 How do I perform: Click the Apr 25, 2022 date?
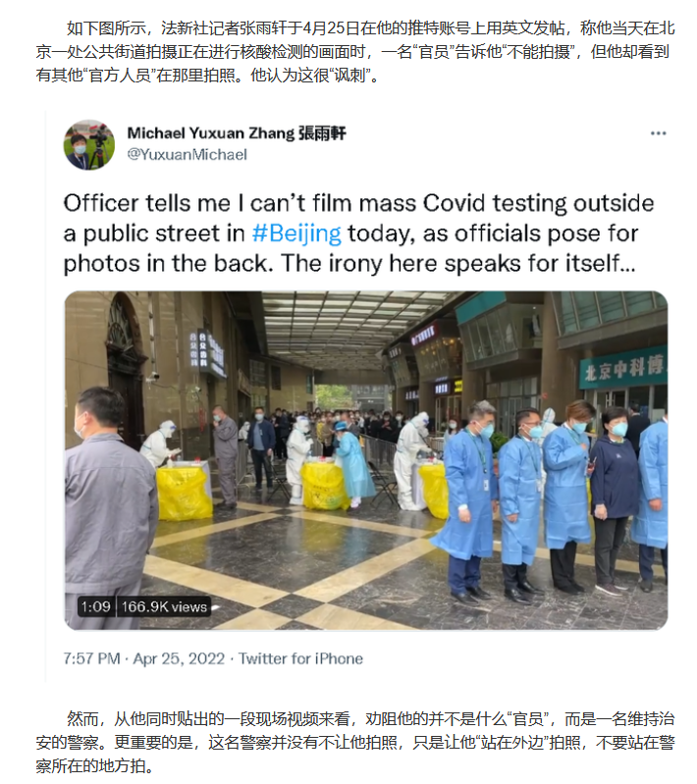tap(179, 658)
